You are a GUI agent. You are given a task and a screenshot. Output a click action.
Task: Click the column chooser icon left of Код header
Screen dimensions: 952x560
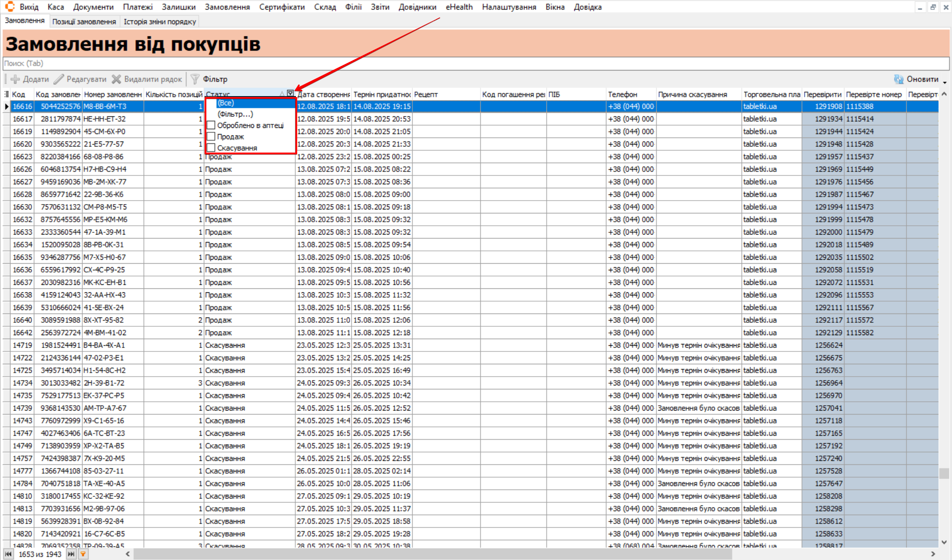tap(7, 94)
